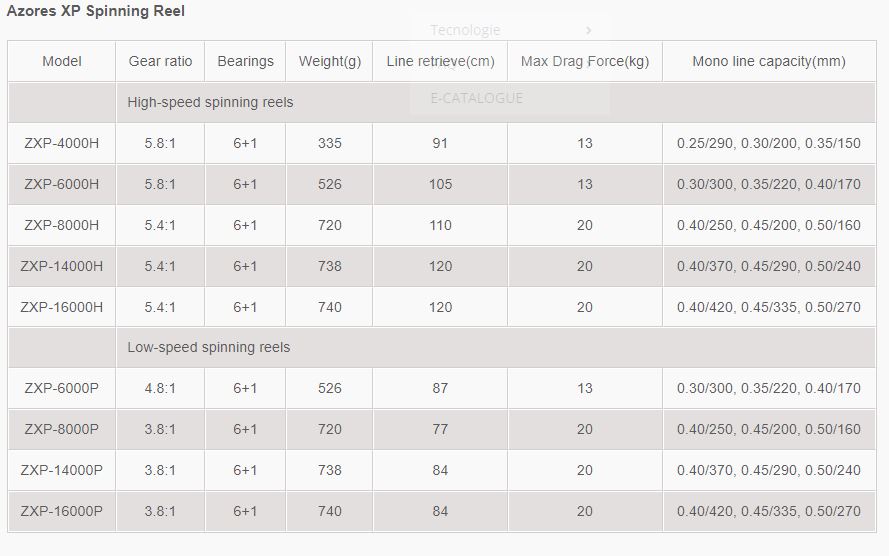
Task: Select the Weight(g) column header
Action: tap(329, 61)
